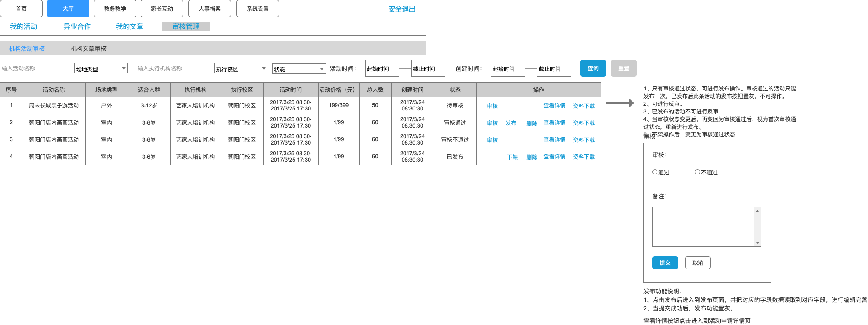Click the 审核不通过 status cell

click(455, 139)
